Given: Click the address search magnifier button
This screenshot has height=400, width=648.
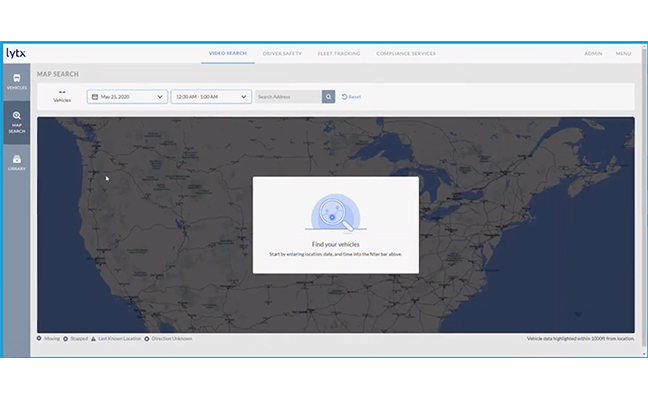Looking at the screenshot, I should click(x=328, y=97).
